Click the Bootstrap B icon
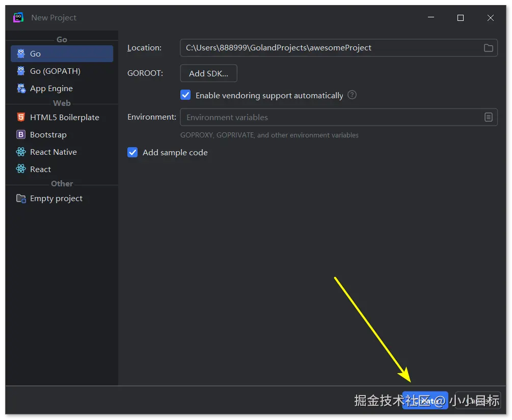 click(21, 134)
